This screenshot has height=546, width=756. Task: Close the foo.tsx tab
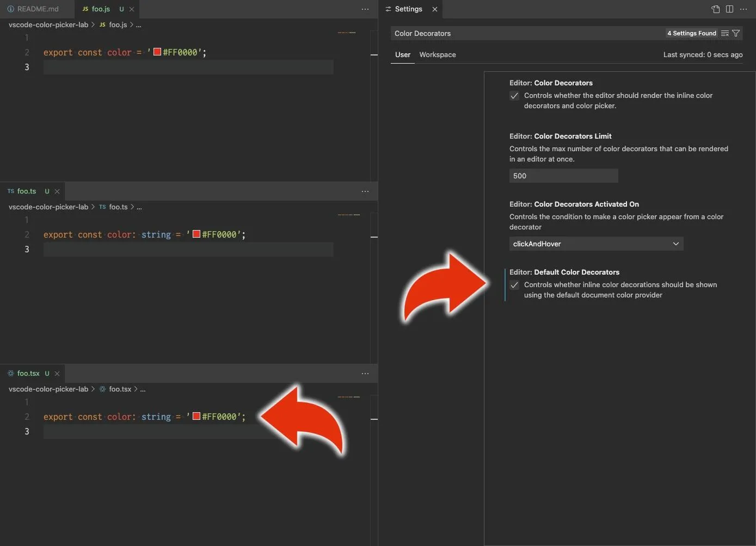[x=57, y=374]
